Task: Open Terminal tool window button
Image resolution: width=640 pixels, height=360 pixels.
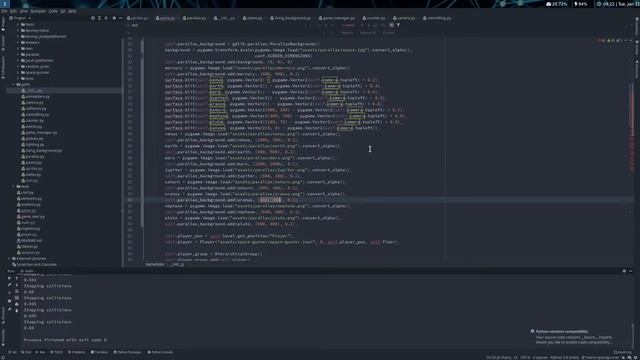Action: [x=99, y=352]
